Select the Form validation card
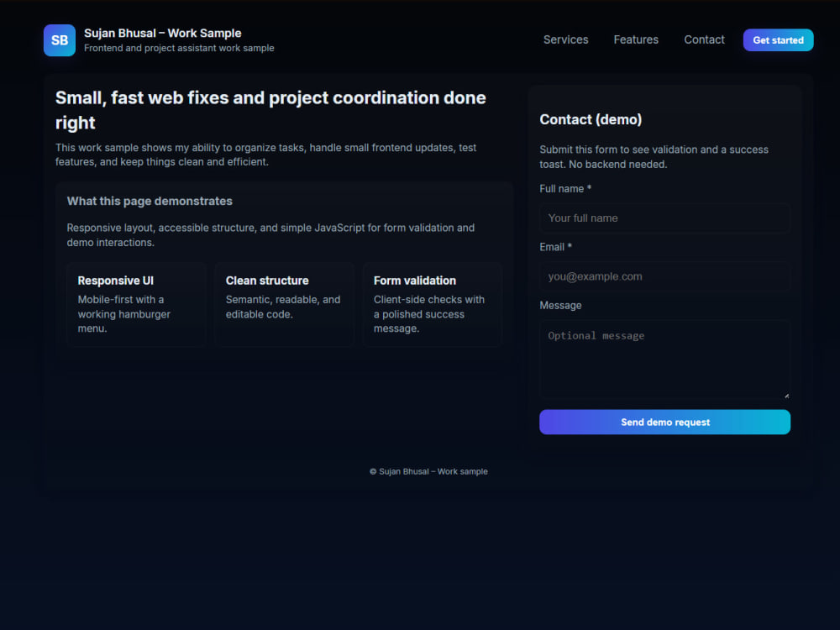Image resolution: width=840 pixels, height=630 pixels. click(433, 304)
